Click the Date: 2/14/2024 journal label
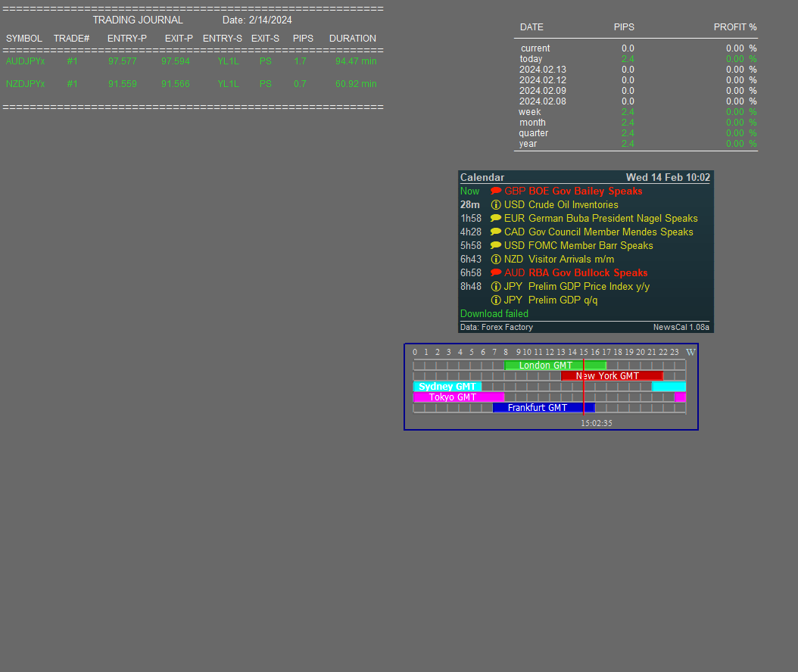 [x=257, y=20]
